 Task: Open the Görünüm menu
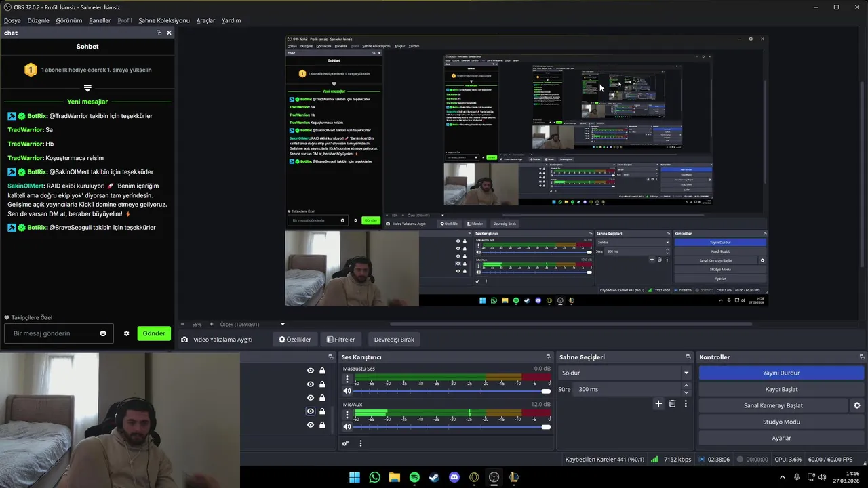(x=69, y=20)
